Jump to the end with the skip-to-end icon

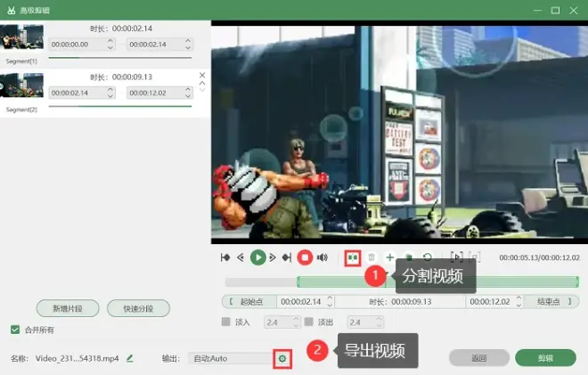[287, 257]
